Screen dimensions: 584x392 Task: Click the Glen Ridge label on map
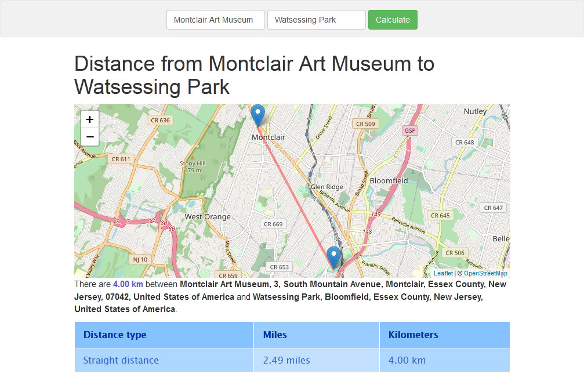point(327,187)
